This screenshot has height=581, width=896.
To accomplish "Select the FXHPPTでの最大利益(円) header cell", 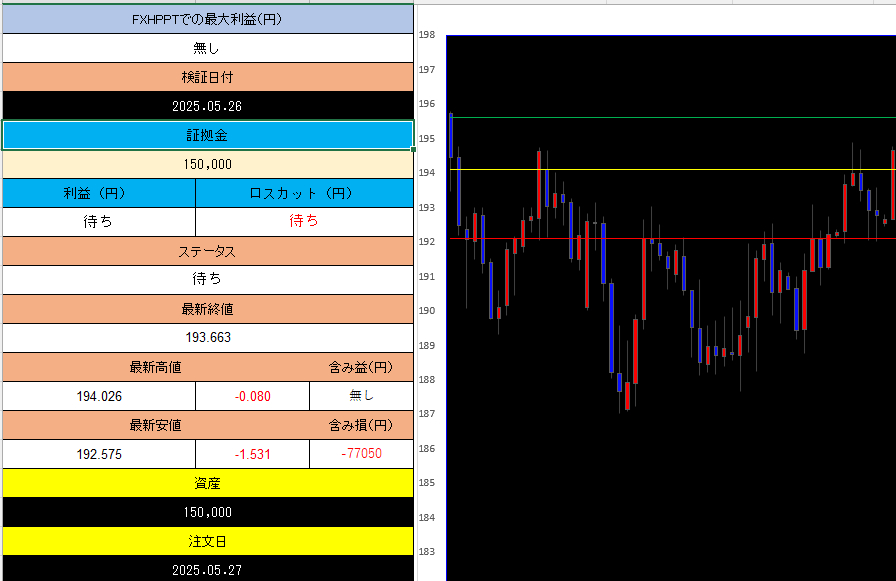I will pyautogui.click(x=207, y=19).
